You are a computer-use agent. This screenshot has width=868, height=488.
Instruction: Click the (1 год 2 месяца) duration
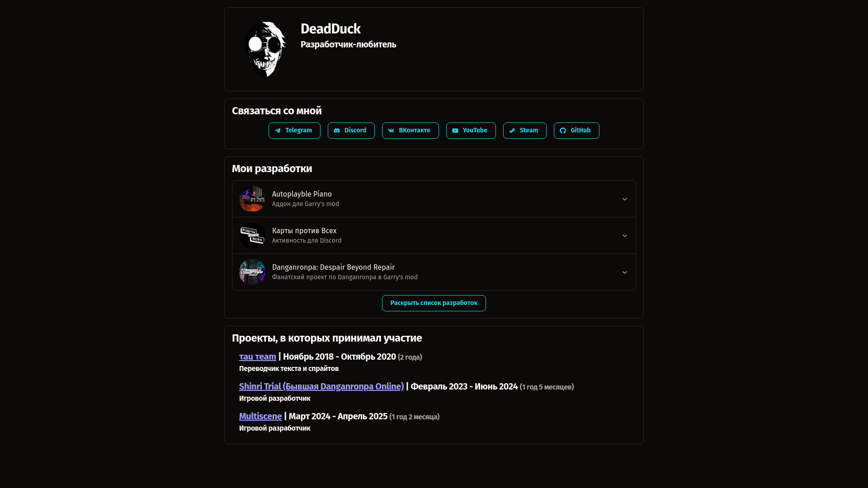point(415,417)
